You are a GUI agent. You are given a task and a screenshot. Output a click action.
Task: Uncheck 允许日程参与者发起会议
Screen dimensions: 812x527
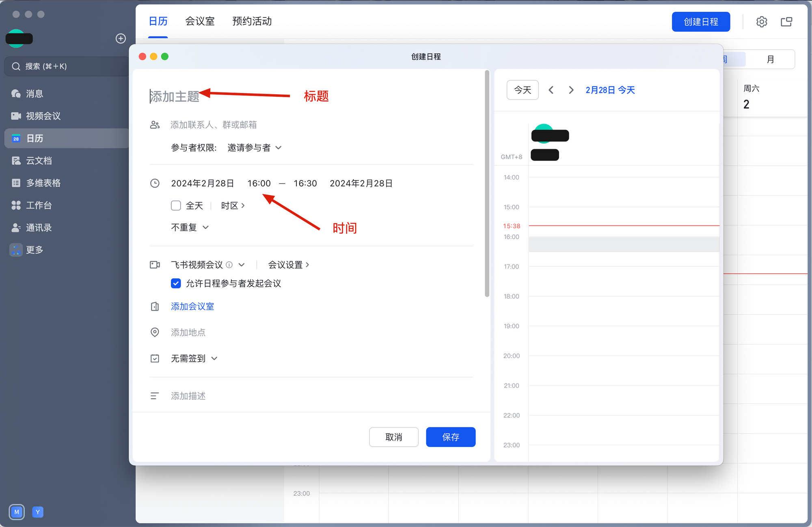coord(176,284)
